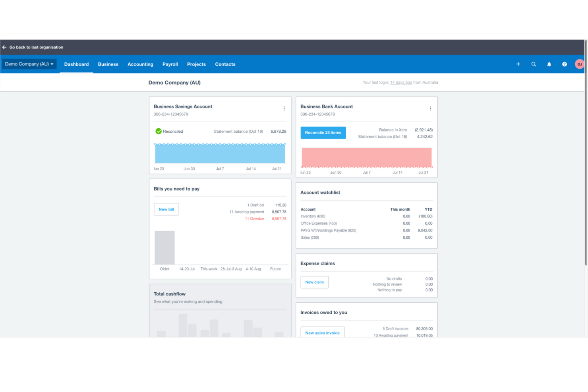Click Reconcile 23 items button
This screenshot has width=588, height=392.
pyautogui.click(x=323, y=133)
